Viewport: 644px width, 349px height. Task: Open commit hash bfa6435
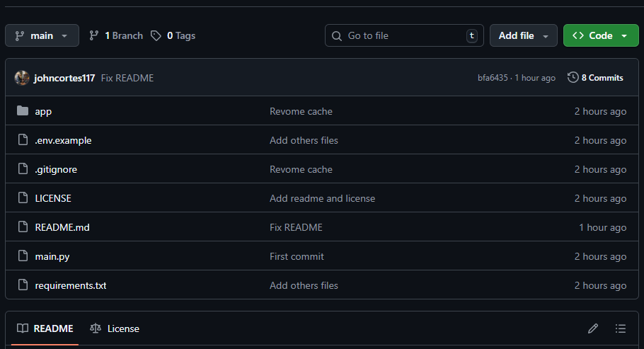click(x=493, y=78)
